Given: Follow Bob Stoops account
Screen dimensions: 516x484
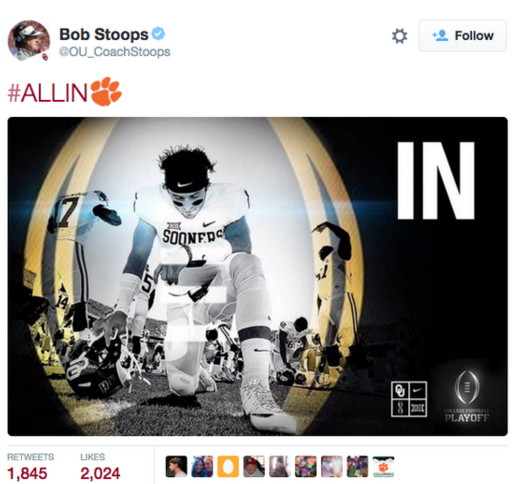Looking at the screenshot, I should (463, 36).
